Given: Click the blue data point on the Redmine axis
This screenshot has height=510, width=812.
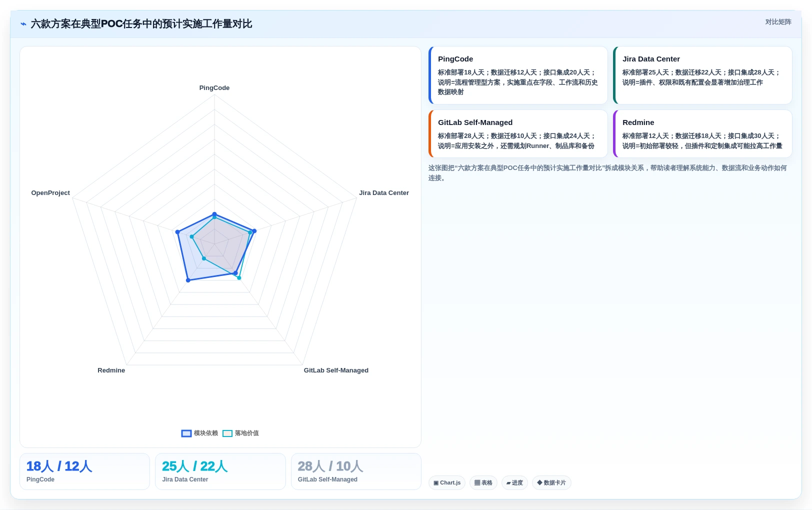Looking at the screenshot, I should coord(188,280).
